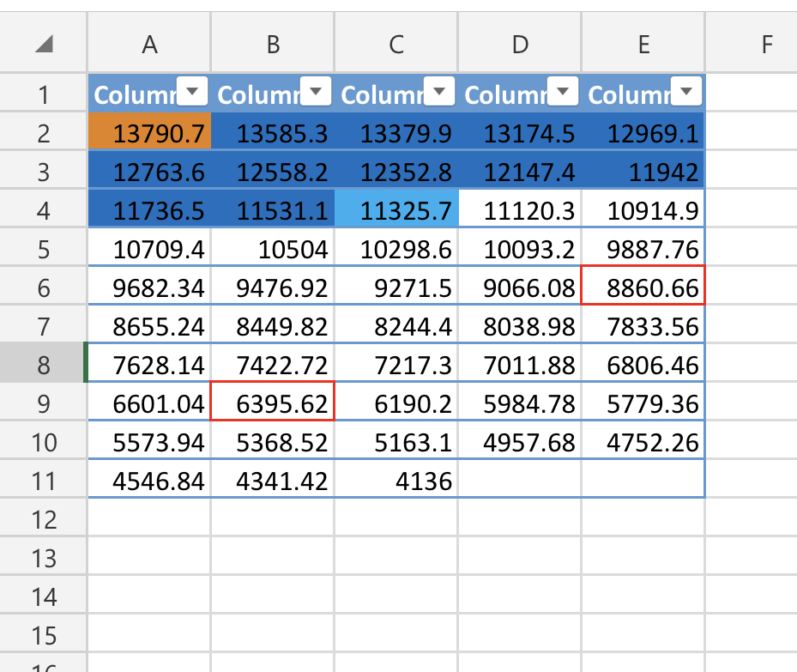This screenshot has height=672, width=797.
Task: Select column F header
Action: [x=752, y=43]
